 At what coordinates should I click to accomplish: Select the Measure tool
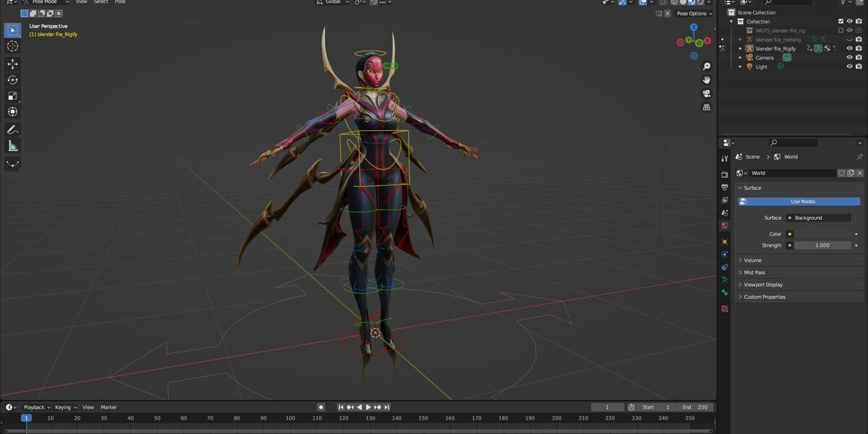12,146
